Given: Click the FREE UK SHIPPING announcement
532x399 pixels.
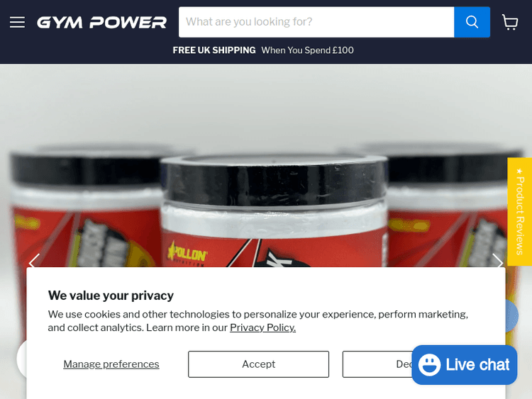Looking at the screenshot, I should tap(214, 50).
